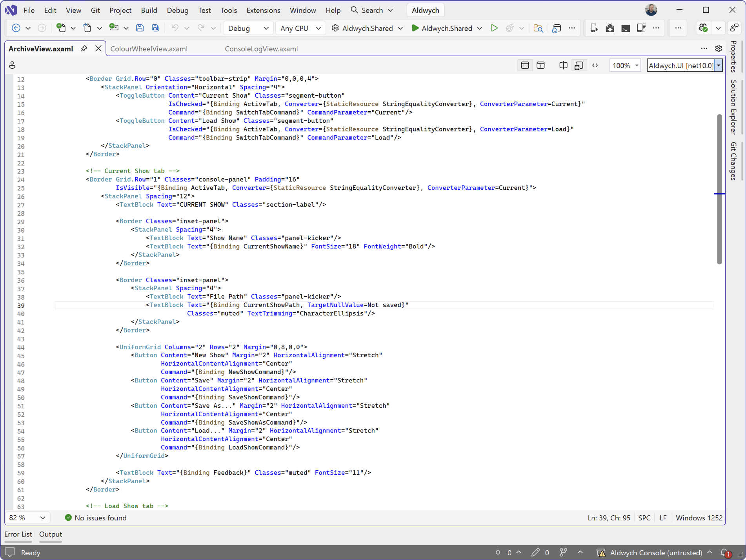Screen dimensions: 746x560
Task: Change the 82% zoom level selector
Action: tap(27, 518)
